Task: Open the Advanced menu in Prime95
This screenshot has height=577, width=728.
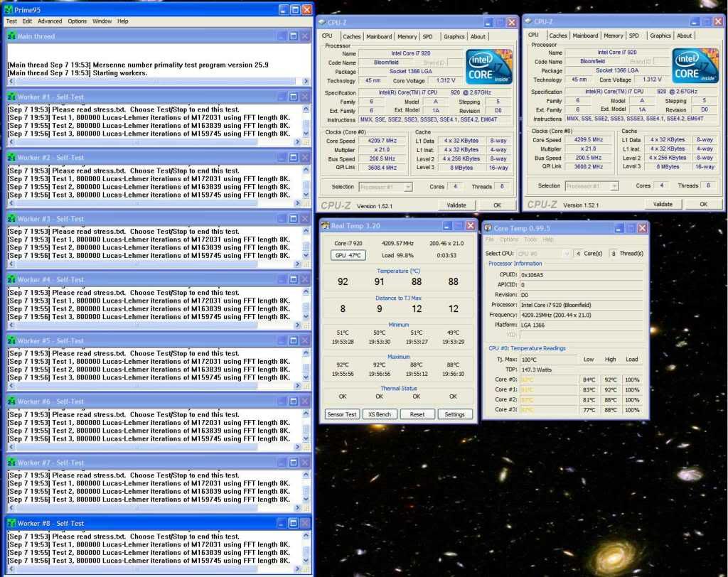Action: [50, 21]
